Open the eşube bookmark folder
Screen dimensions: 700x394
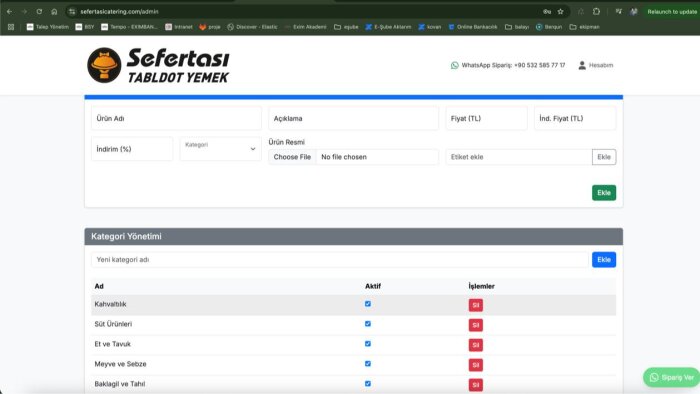[346, 27]
